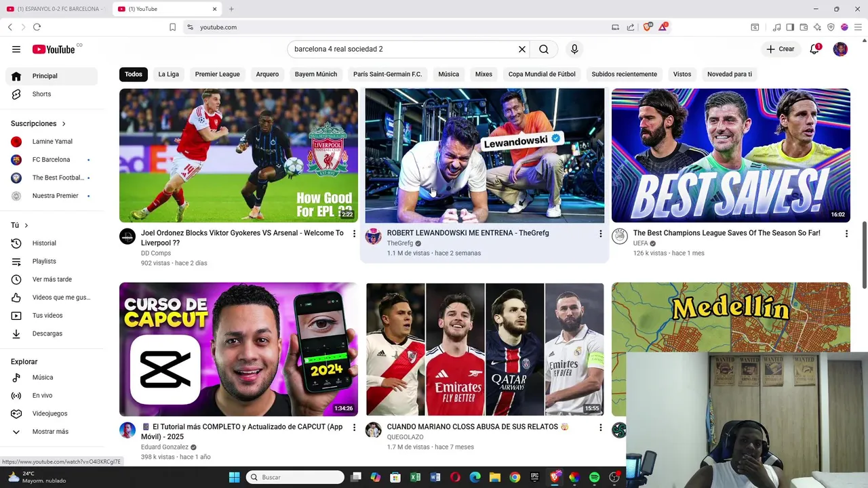This screenshot has width=868, height=488.
Task: Open a new browser tab
Action: pos(231,9)
